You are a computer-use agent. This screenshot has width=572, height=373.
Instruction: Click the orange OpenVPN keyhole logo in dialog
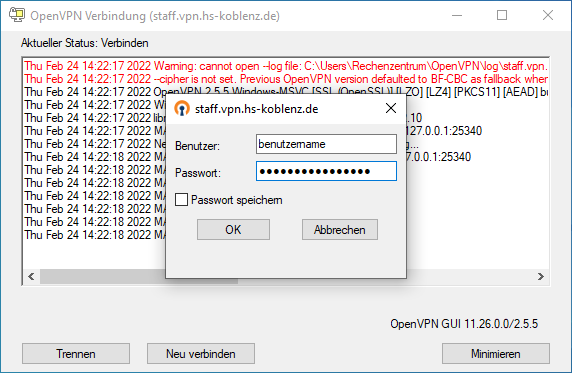tap(182, 108)
